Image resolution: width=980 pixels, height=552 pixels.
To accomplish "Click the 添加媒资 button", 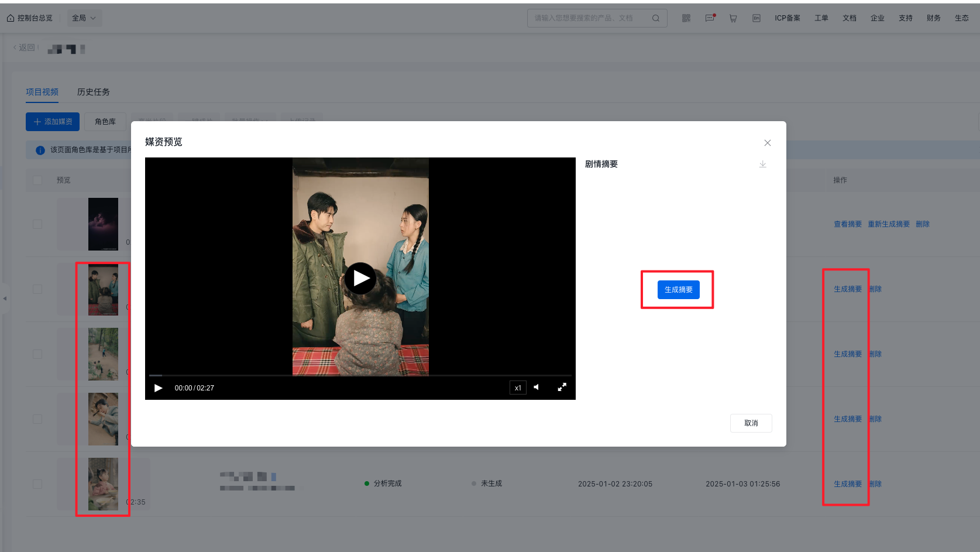I will click(53, 122).
